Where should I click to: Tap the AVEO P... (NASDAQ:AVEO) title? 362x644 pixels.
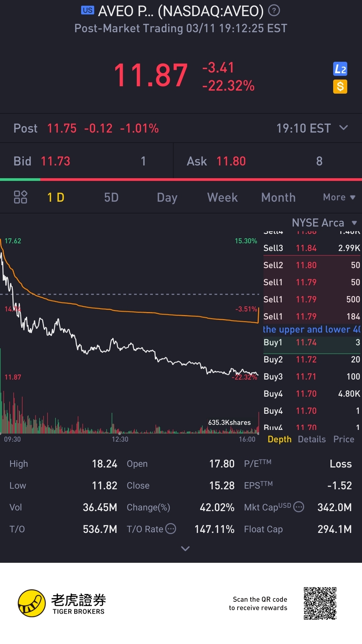pos(181,11)
